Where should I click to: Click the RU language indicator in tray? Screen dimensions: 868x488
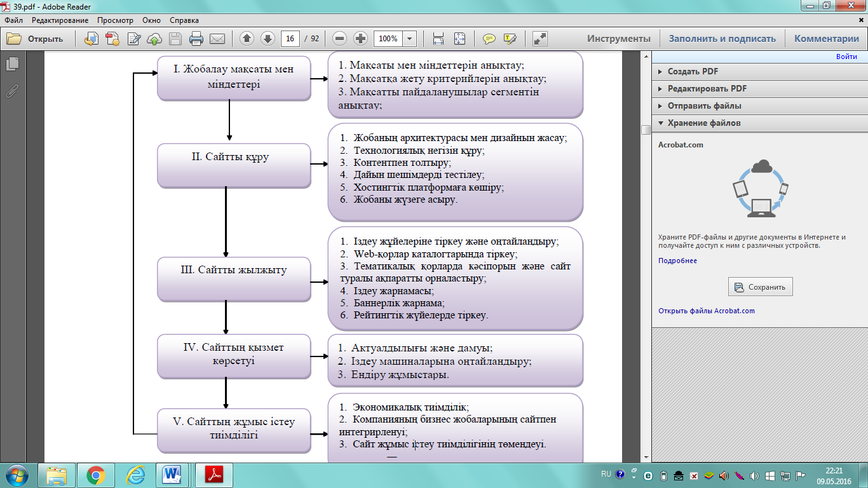click(606, 474)
